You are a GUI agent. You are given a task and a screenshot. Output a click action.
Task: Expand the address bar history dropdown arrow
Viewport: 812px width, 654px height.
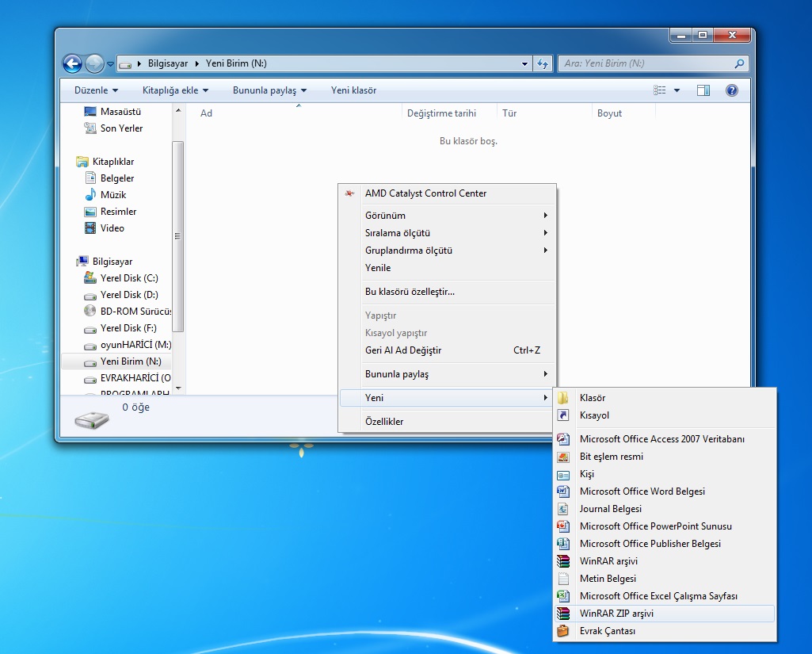click(524, 63)
